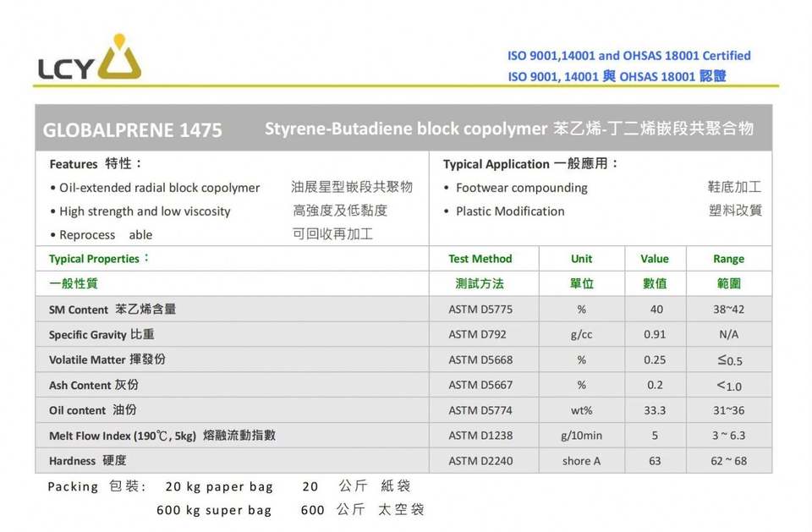Click 'ASTM D5668' cell
Image resolution: width=812 pixels, height=532 pixels.
[480, 359]
